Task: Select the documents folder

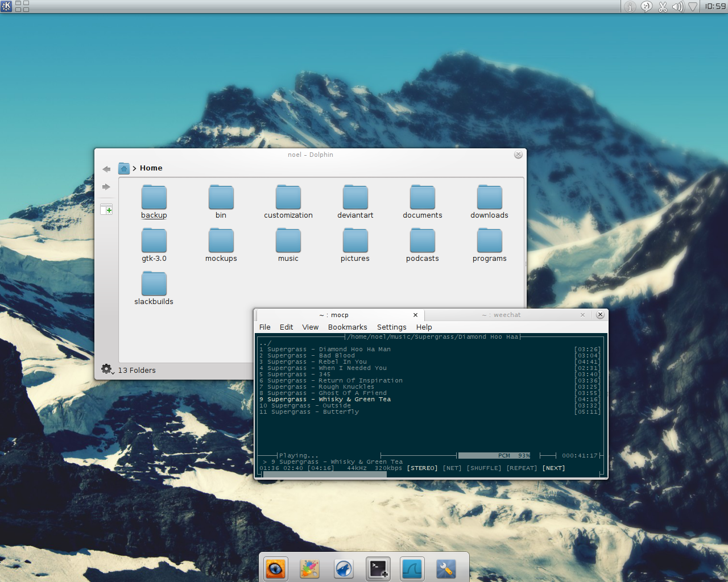Action: [423, 202]
